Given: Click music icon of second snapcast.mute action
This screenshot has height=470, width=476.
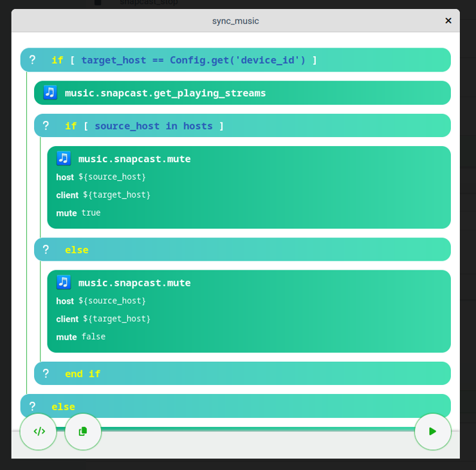Looking at the screenshot, I should [x=64, y=282].
